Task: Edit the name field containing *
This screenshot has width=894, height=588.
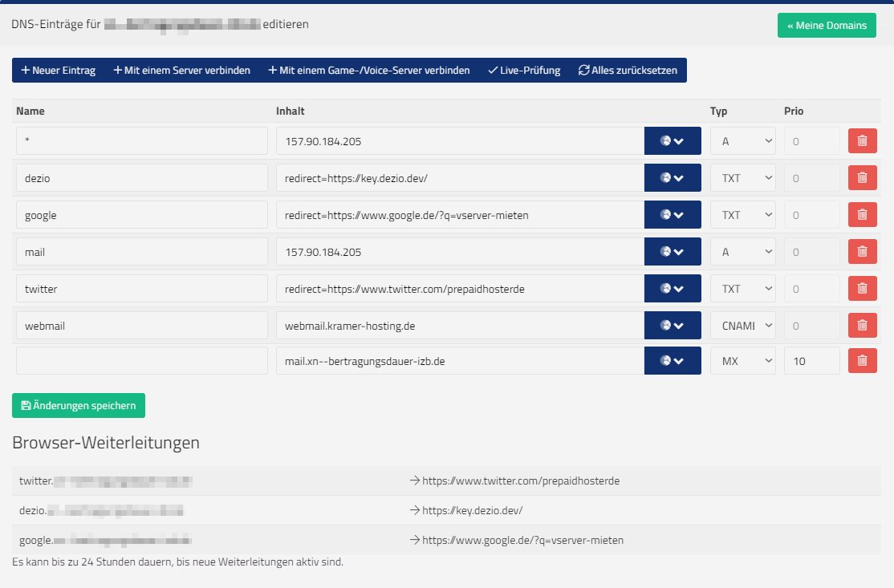Action: pyautogui.click(x=142, y=140)
